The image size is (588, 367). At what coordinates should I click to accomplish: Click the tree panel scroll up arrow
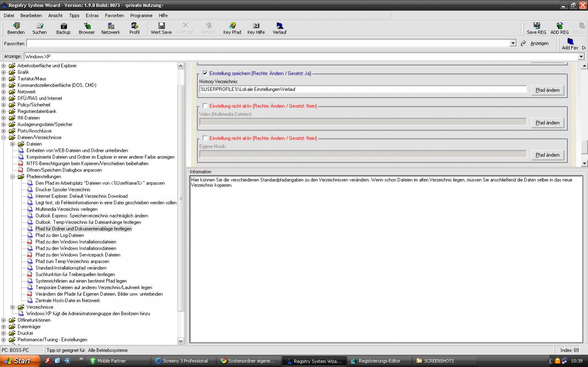(x=181, y=66)
